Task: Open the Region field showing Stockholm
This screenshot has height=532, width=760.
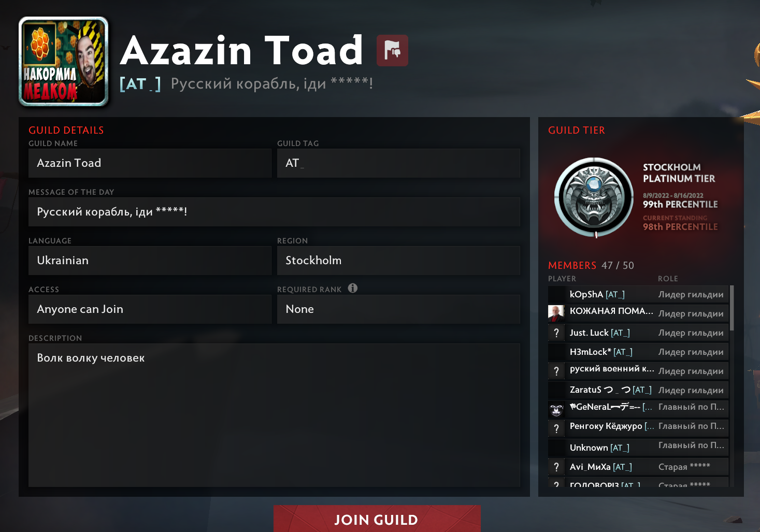Action: click(398, 261)
